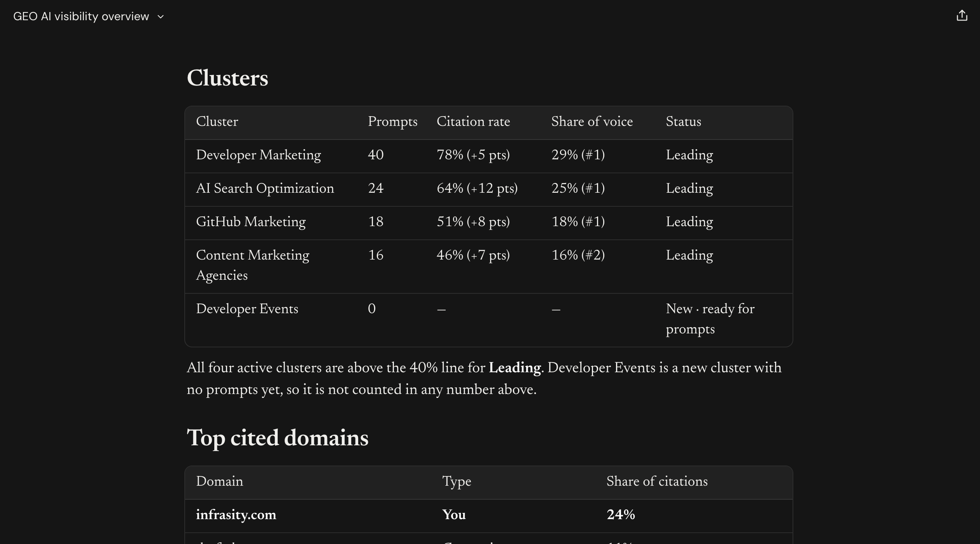The image size is (980, 544).
Task: Click the 'Leading' status for Developer Marketing
Action: [689, 155]
